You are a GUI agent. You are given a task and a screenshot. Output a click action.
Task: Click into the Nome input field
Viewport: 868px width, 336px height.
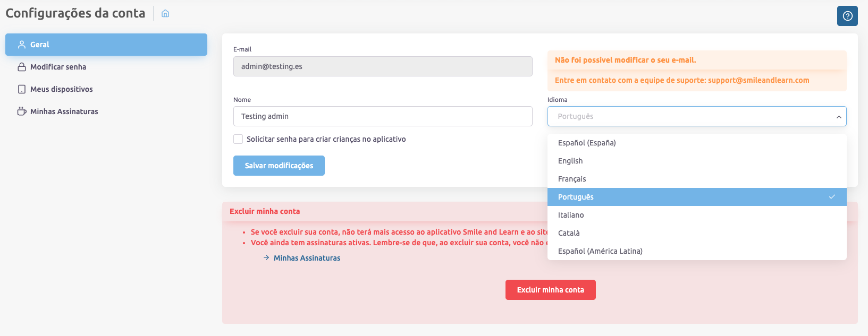pos(383,116)
